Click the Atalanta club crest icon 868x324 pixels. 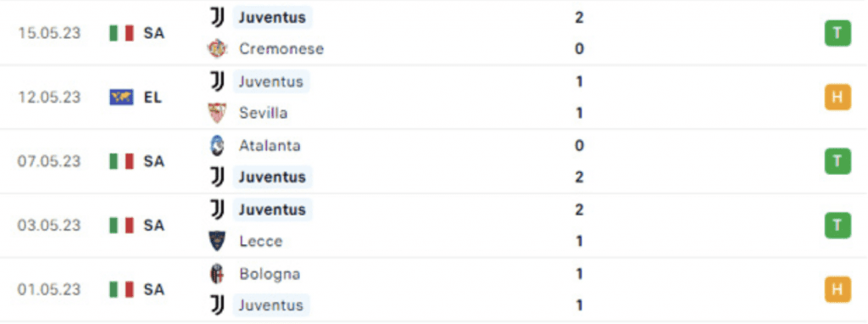click(x=217, y=146)
